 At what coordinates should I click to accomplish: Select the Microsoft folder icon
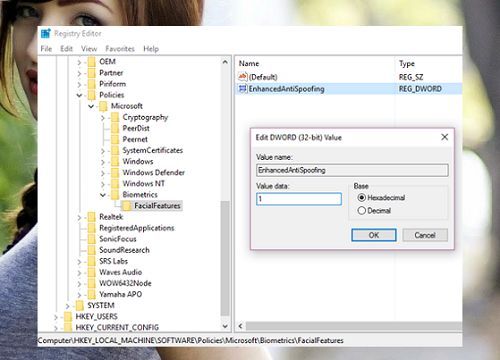tap(103, 106)
